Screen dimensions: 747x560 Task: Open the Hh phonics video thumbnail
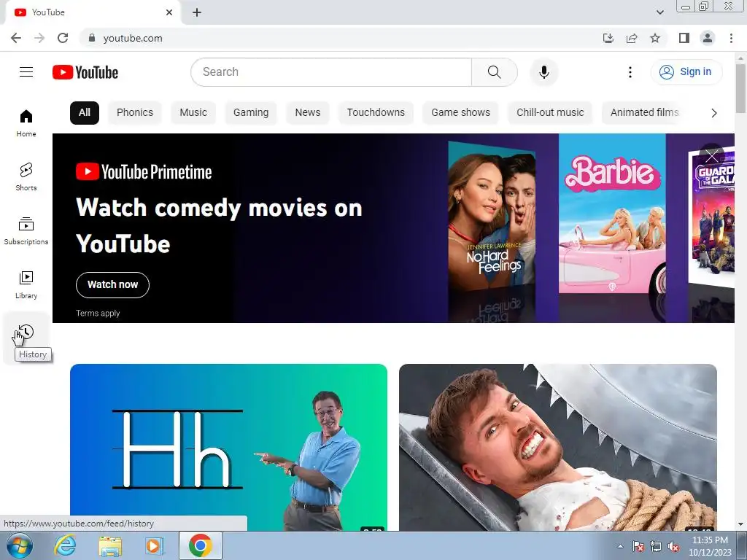point(228,447)
